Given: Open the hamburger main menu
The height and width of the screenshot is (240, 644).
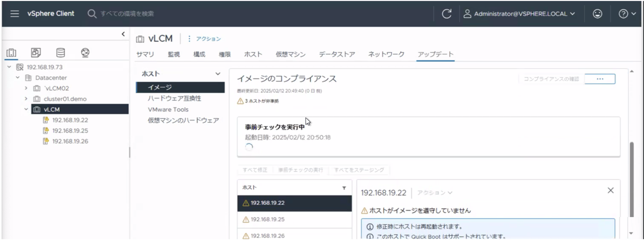Looking at the screenshot, I should tap(14, 13).
